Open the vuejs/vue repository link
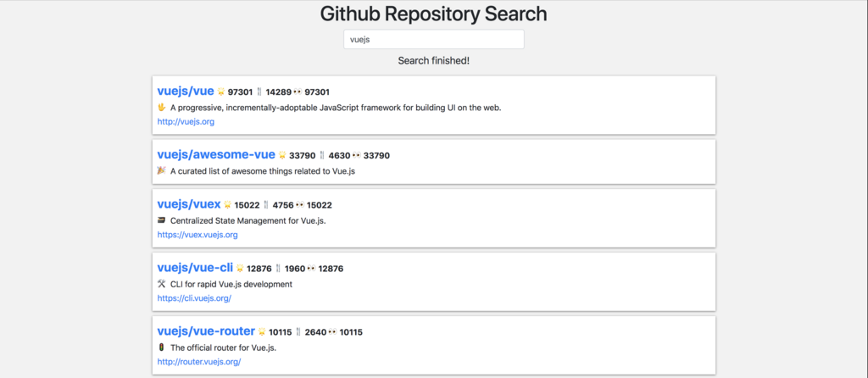 [186, 92]
